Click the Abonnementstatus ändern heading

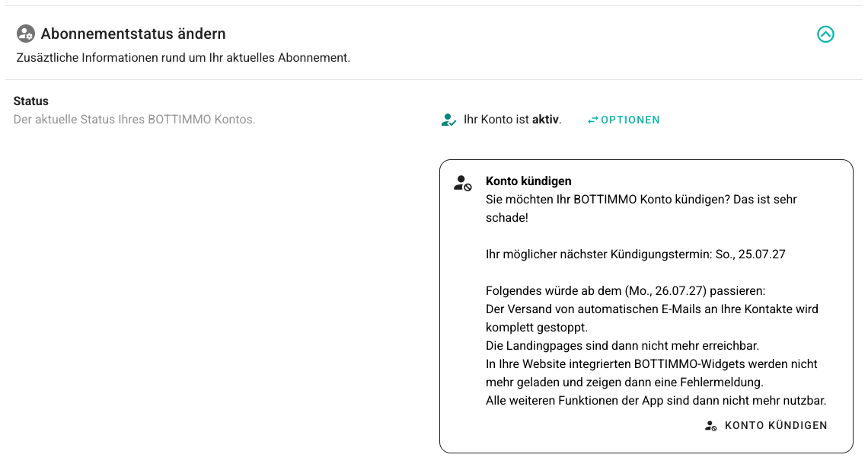tap(133, 34)
